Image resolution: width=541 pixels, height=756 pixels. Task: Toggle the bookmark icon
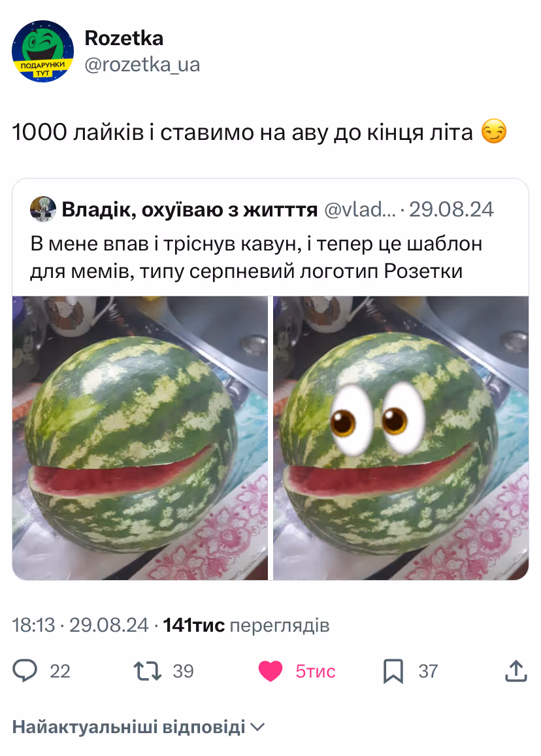pos(393,671)
